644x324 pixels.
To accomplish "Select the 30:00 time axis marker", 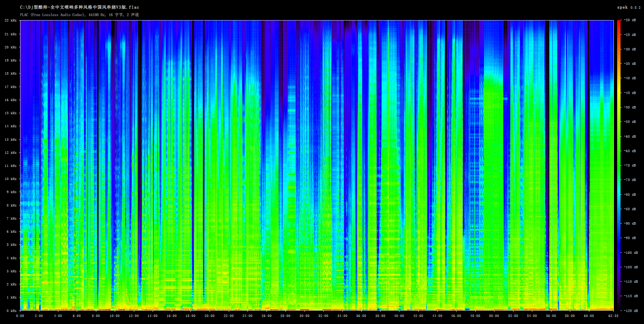I will pyautogui.click(x=304, y=316).
